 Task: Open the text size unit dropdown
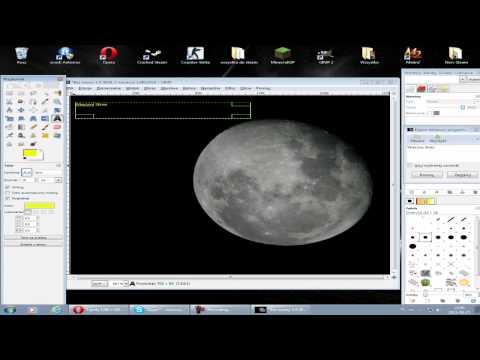(x=51, y=180)
